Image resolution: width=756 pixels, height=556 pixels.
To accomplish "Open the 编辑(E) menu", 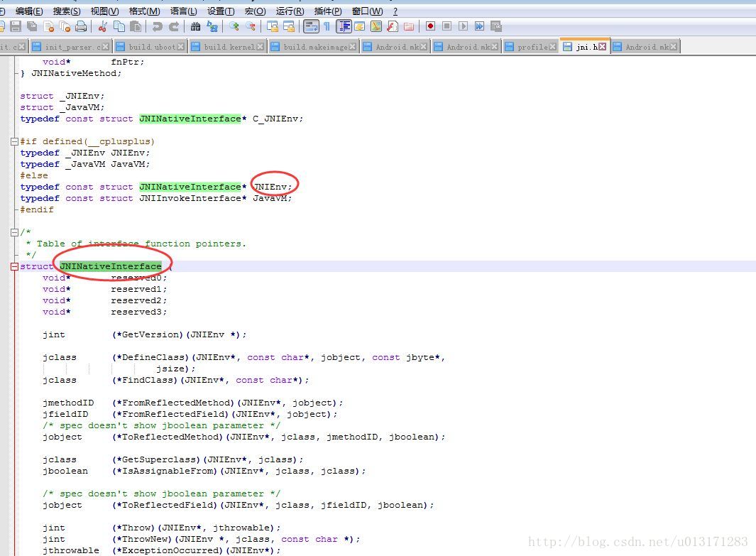I will [x=29, y=11].
